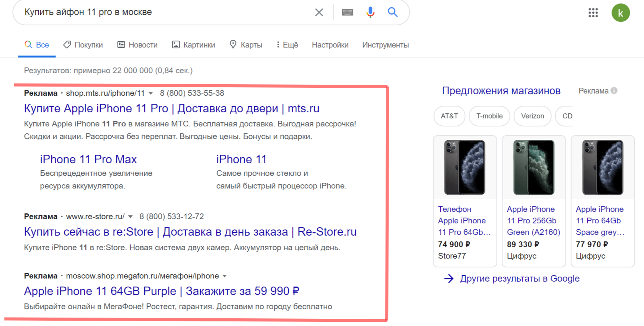Open the iPhone 11 sitelink

coord(241,159)
